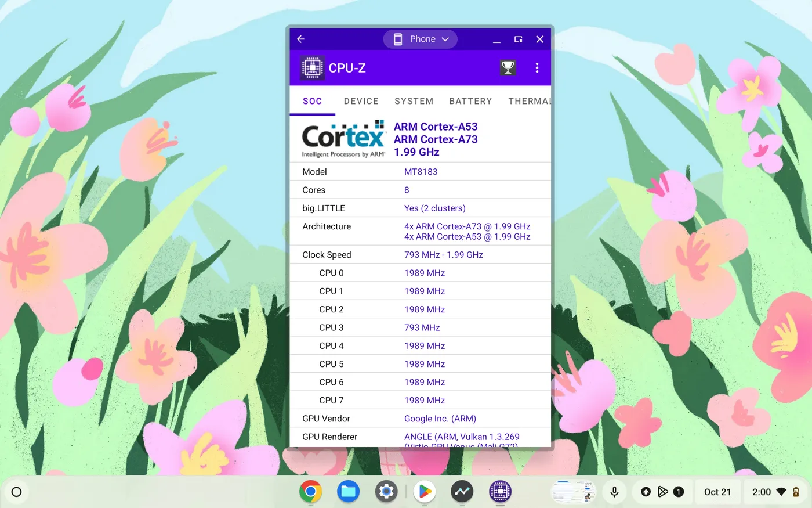Click the 'Yes (2 clusters)' value

[x=435, y=208]
